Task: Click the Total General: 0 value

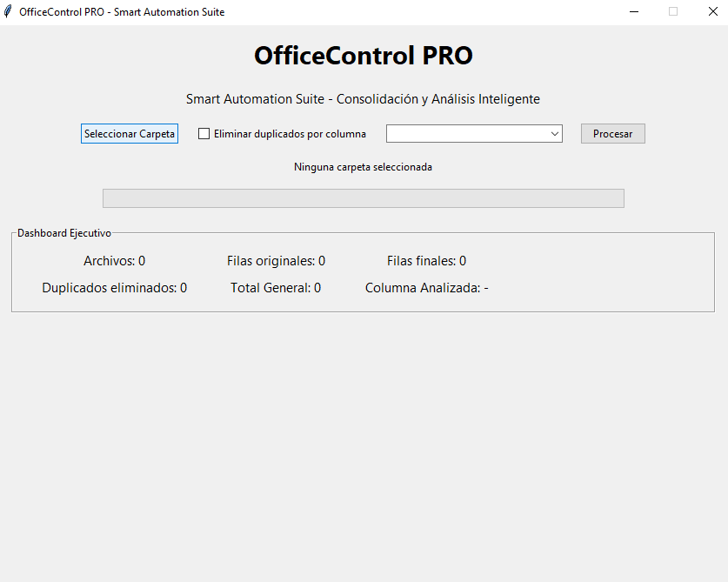Action: point(276,288)
